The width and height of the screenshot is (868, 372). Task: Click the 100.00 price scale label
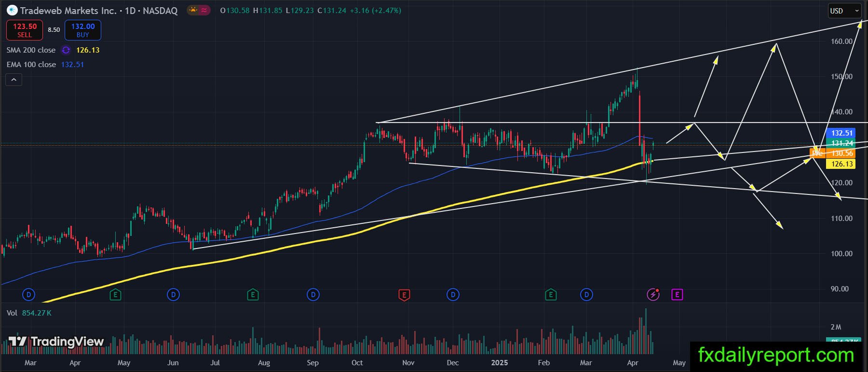click(x=841, y=254)
